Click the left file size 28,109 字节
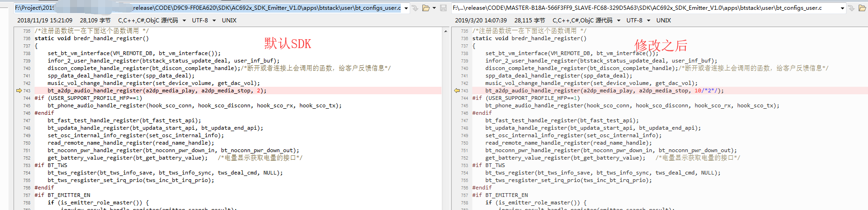The image size is (868, 210). click(x=95, y=21)
